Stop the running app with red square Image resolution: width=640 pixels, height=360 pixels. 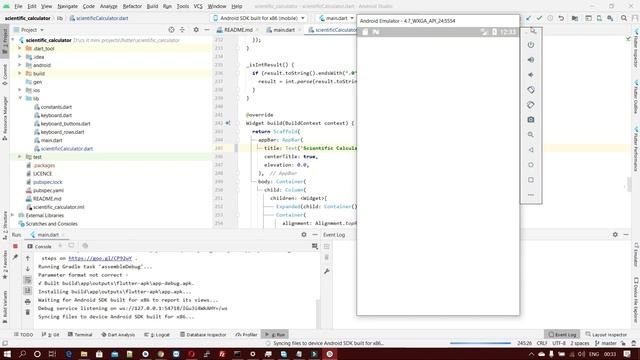click(x=15, y=246)
